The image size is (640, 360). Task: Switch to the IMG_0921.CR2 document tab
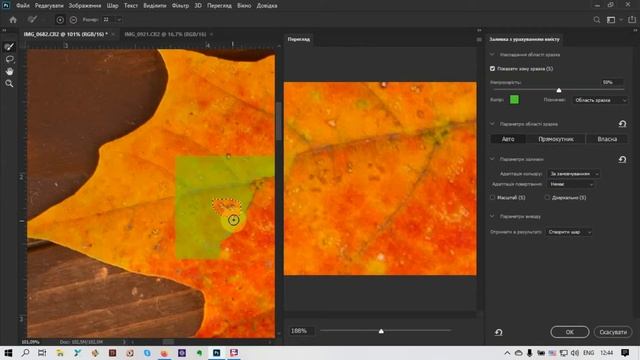click(165, 34)
